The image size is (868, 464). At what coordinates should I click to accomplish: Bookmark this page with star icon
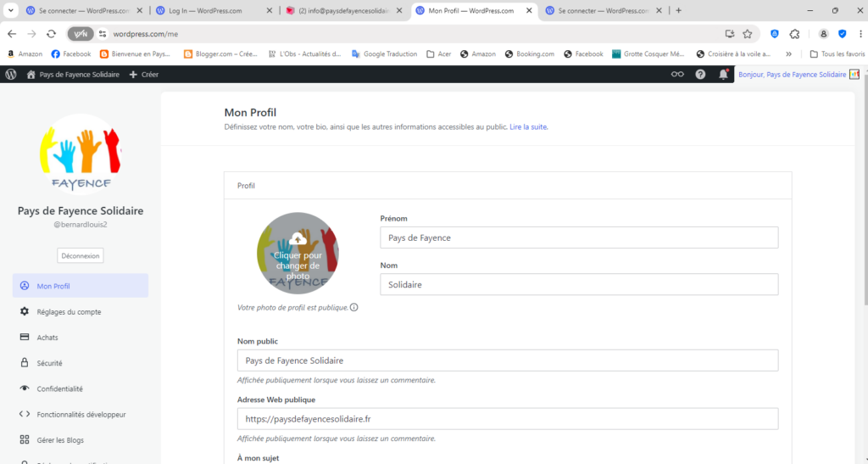[748, 34]
